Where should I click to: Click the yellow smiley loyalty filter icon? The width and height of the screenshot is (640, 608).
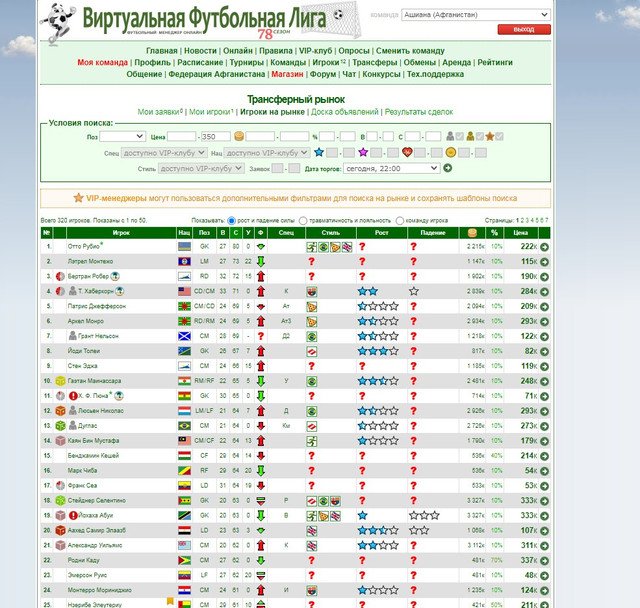(x=451, y=152)
